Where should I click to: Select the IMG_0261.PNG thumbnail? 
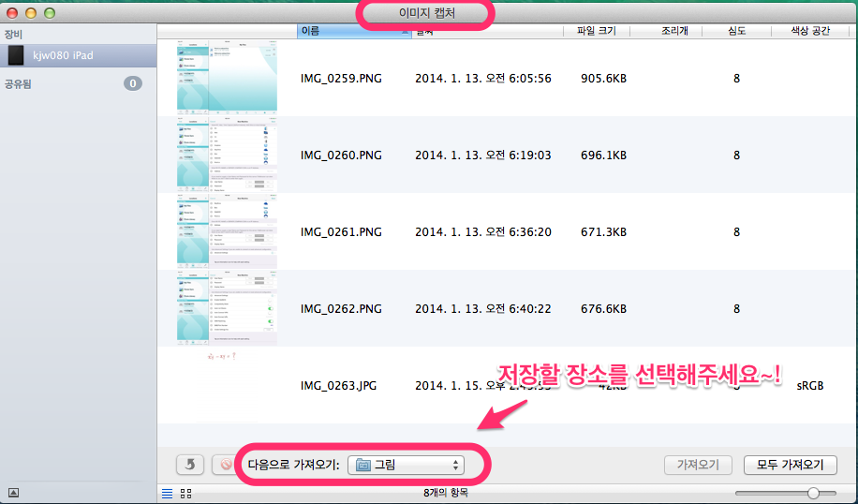coord(228,231)
